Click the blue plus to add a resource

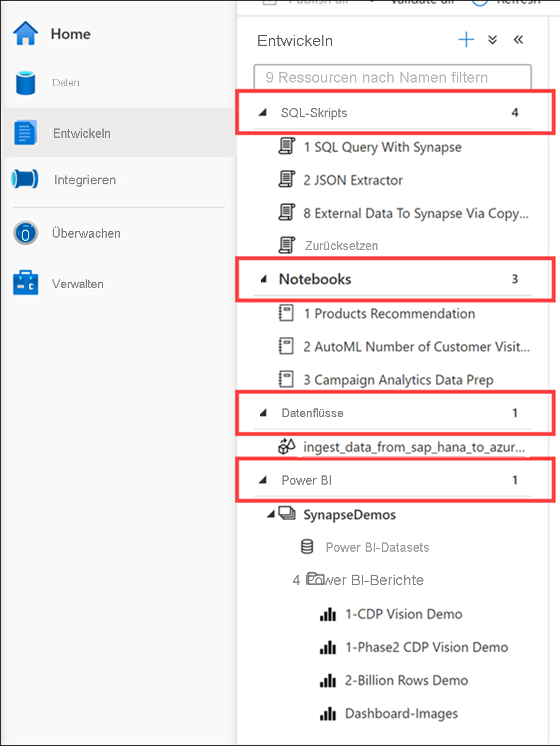pyautogui.click(x=466, y=39)
